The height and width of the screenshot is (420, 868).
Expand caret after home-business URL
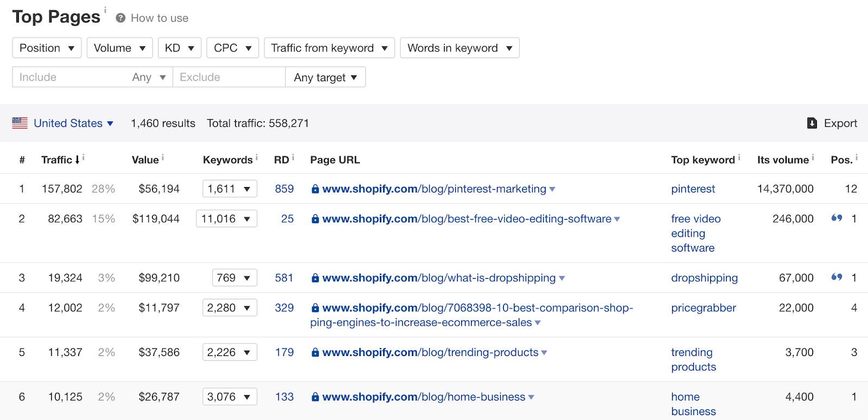[x=531, y=397]
